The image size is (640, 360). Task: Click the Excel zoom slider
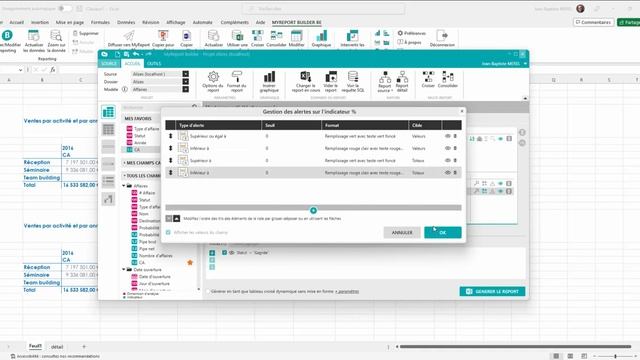point(616,356)
